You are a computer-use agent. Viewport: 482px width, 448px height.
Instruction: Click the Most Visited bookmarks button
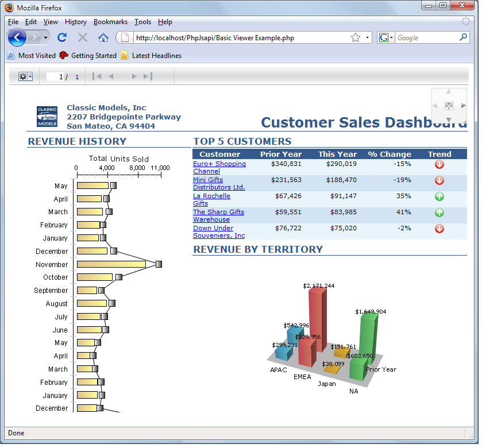32,56
